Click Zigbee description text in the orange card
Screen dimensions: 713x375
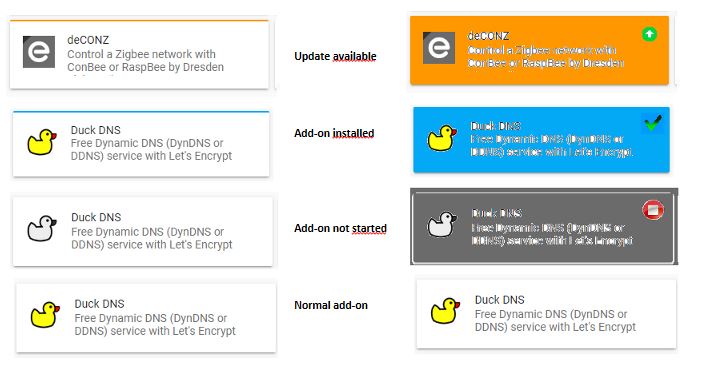pos(546,56)
